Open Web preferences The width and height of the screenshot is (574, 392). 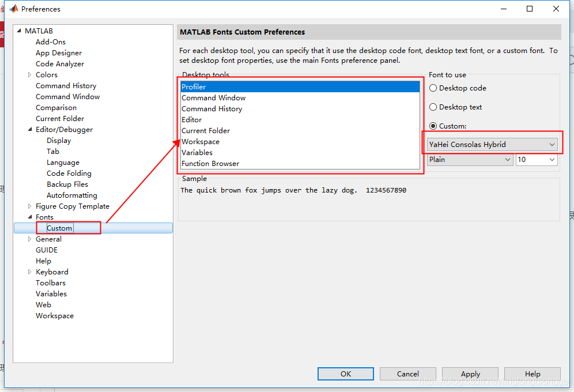coord(43,305)
